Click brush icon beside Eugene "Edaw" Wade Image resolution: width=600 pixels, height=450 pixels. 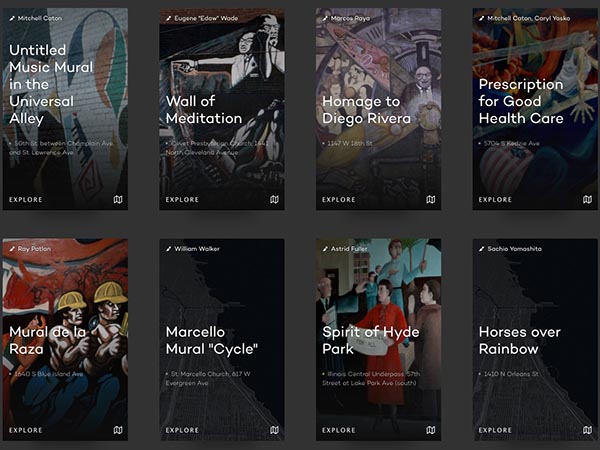(168, 18)
